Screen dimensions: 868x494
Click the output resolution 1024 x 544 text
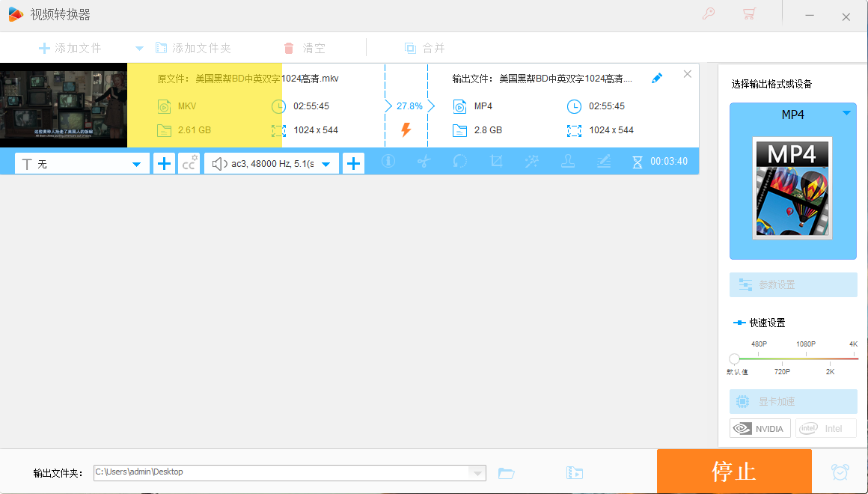611,130
